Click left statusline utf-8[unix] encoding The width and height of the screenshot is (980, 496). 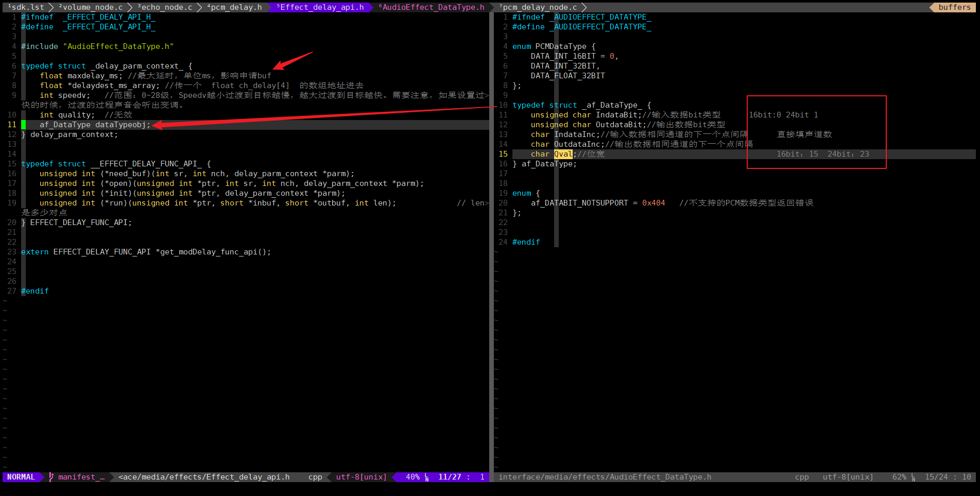click(x=361, y=477)
